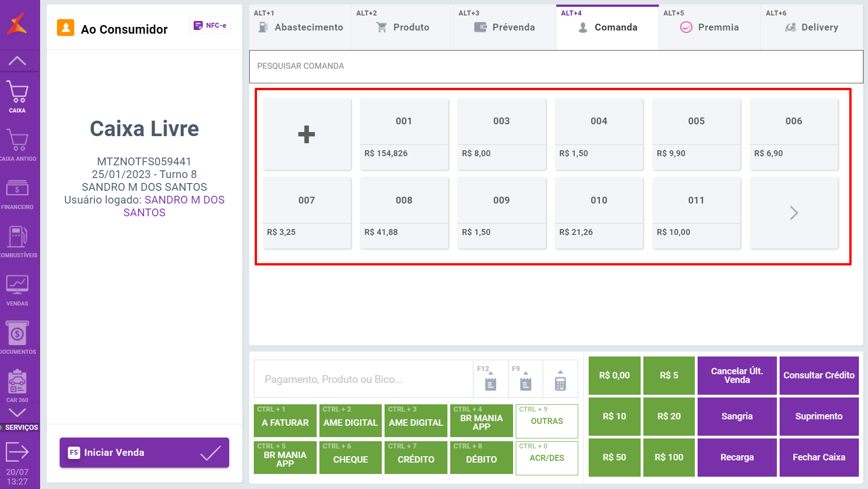Click the Pesquisar Comanda search field
868x489 pixels.
tap(556, 66)
